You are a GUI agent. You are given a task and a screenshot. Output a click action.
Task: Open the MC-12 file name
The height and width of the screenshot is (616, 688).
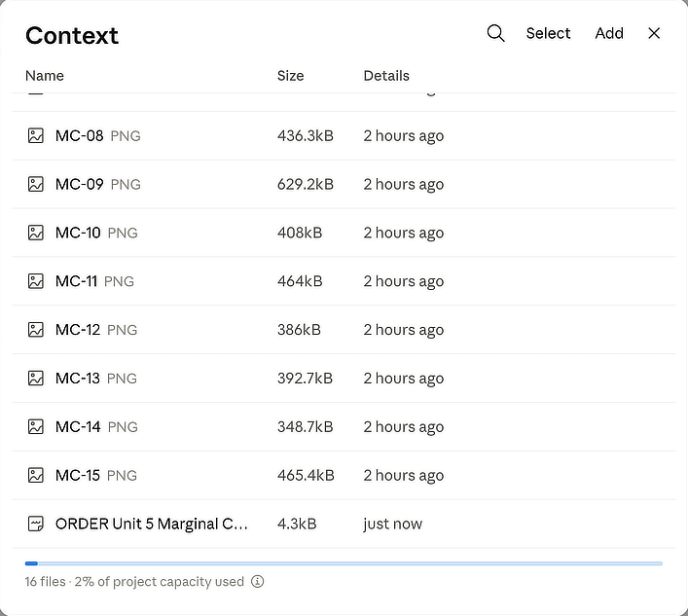coord(78,330)
